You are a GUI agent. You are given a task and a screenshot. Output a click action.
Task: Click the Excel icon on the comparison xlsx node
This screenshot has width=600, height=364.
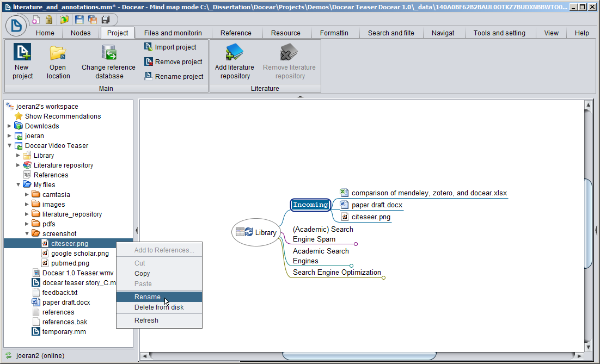point(344,192)
